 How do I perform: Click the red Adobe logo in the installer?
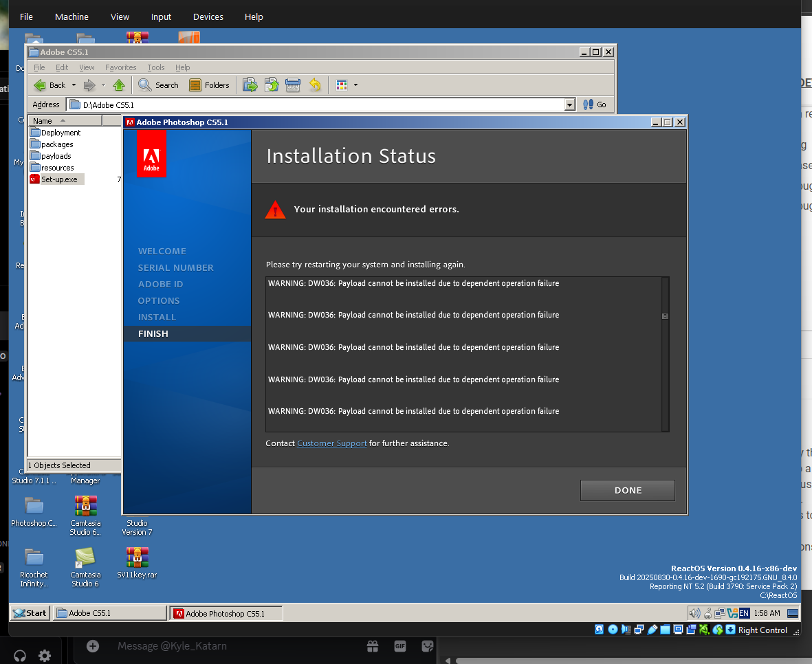click(151, 154)
